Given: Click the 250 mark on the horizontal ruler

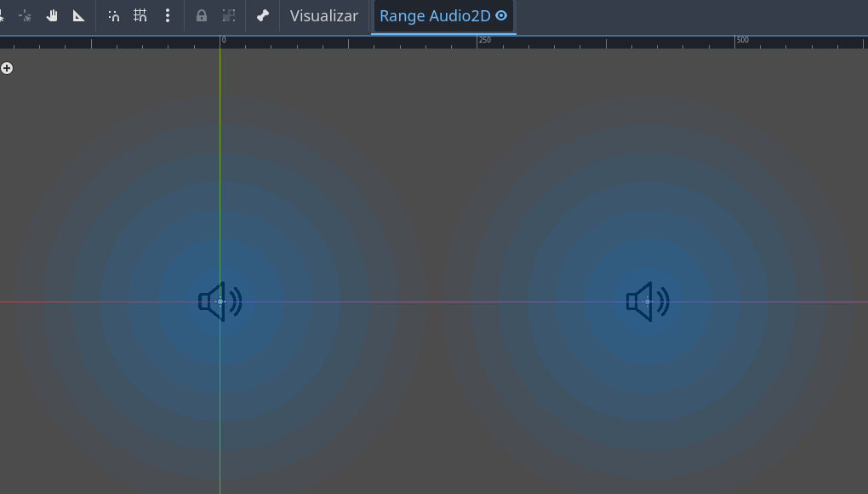Looking at the screenshot, I should 485,40.
